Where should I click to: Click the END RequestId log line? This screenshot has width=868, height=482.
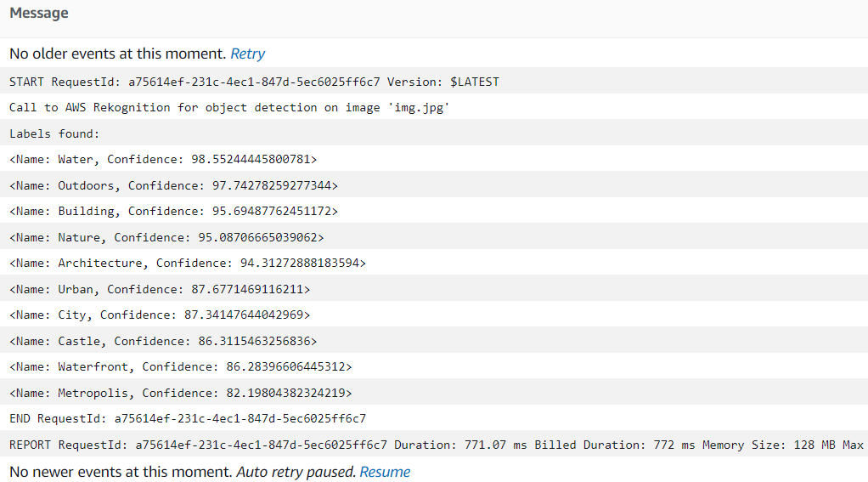pos(188,419)
